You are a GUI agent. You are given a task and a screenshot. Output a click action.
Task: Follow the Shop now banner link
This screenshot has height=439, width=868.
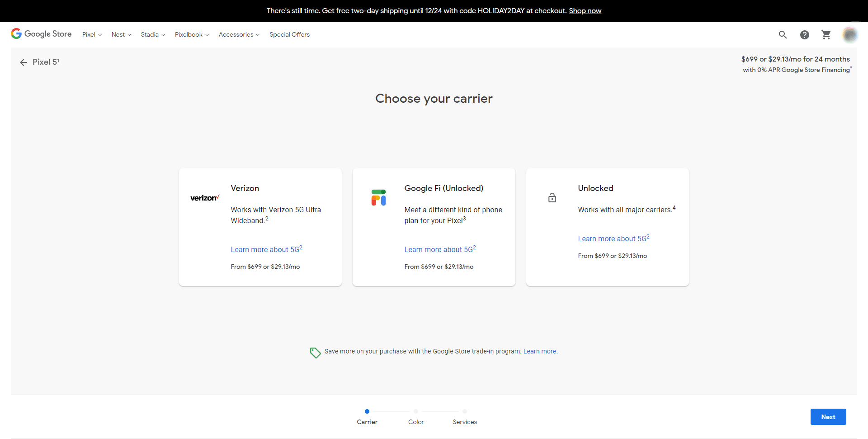tap(585, 11)
